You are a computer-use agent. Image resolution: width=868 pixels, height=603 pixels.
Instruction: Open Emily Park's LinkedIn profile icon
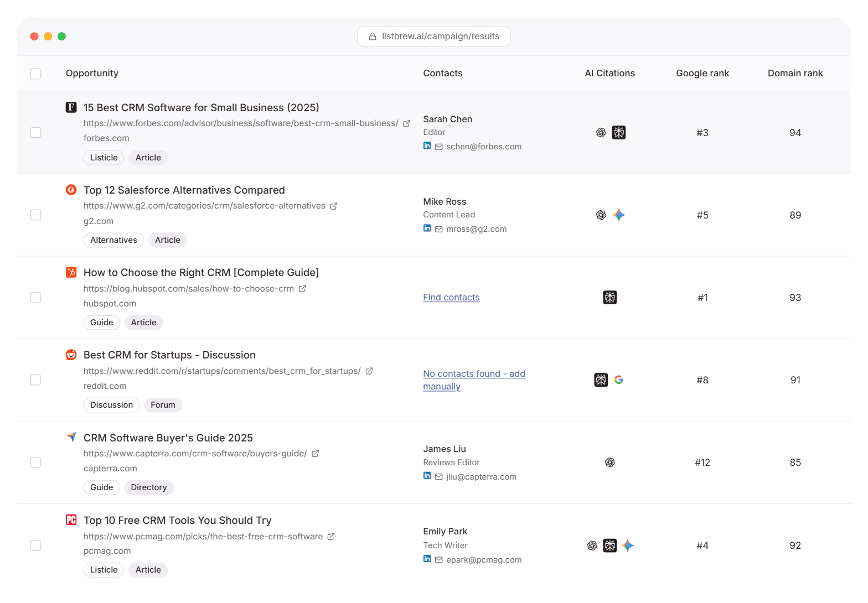(x=427, y=558)
